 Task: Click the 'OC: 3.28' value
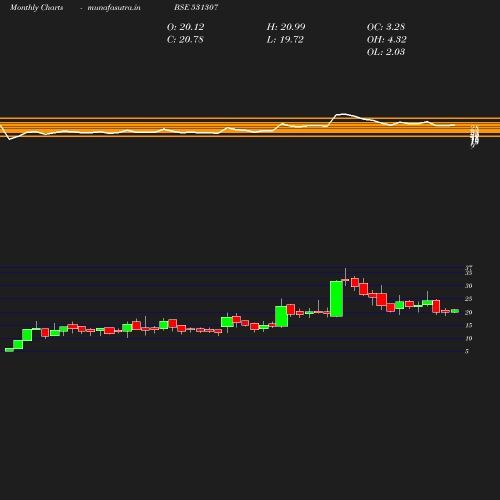pyautogui.click(x=386, y=27)
